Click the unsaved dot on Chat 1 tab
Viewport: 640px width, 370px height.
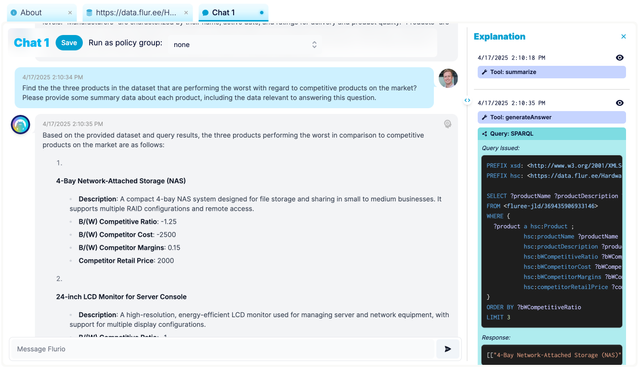[x=262, y=13]
